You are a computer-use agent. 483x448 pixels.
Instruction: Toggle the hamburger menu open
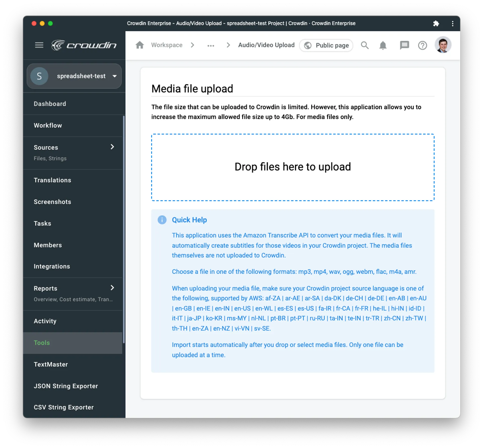(x=38, y=45)
